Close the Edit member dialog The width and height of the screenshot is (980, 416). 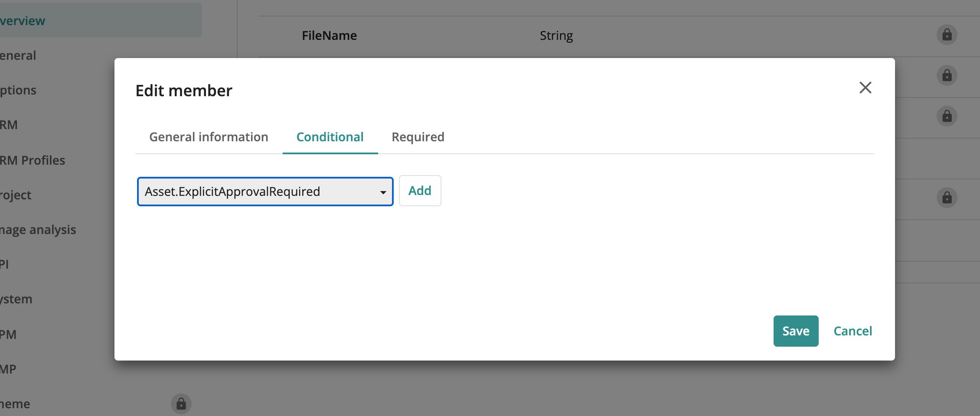(x=865, y=88)
